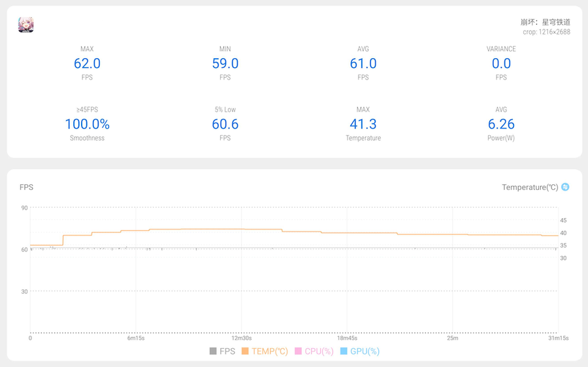Select the Temperature(℃) axis label
588x367 pixels.
pyautogui.click(x=530, y=187)
